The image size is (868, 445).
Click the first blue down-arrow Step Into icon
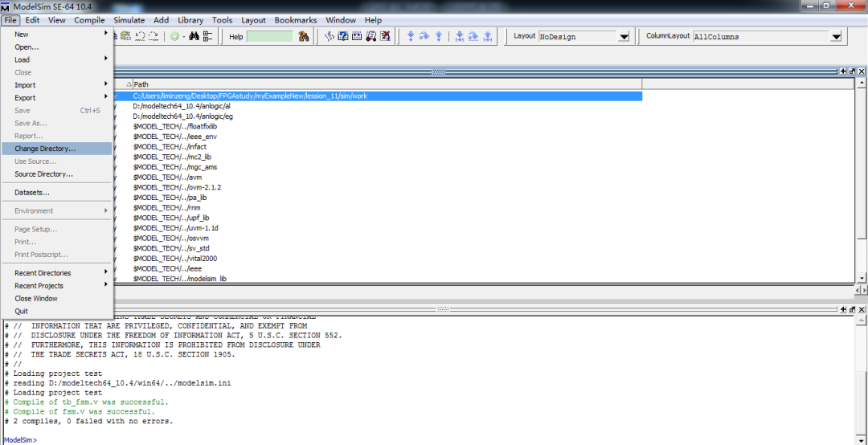[x=410, y=36]
